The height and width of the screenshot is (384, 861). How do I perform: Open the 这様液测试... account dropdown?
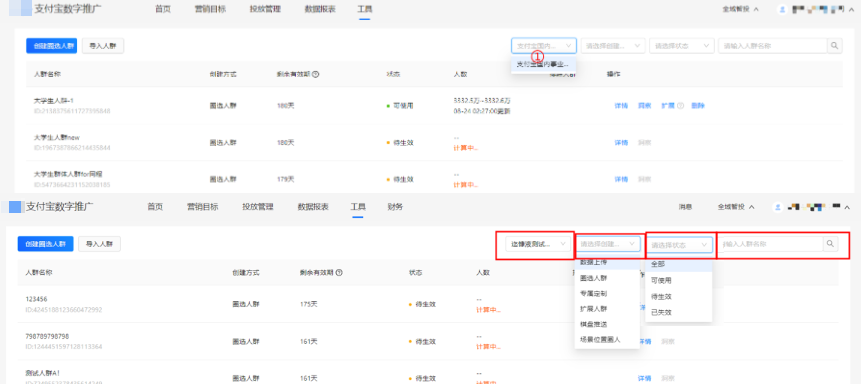pos(539,244)
